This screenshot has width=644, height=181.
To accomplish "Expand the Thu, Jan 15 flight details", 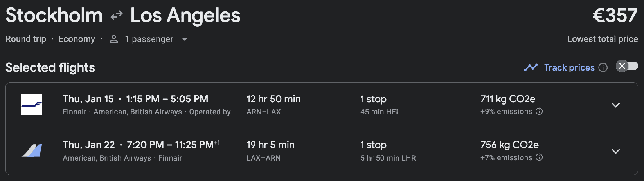I will 616,105.
